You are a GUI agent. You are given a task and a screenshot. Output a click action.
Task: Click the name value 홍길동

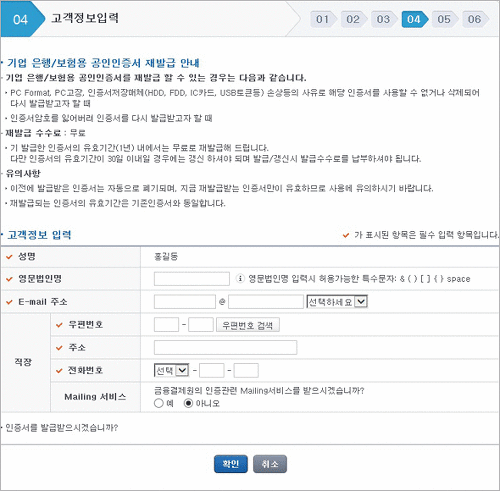(166, 256)
